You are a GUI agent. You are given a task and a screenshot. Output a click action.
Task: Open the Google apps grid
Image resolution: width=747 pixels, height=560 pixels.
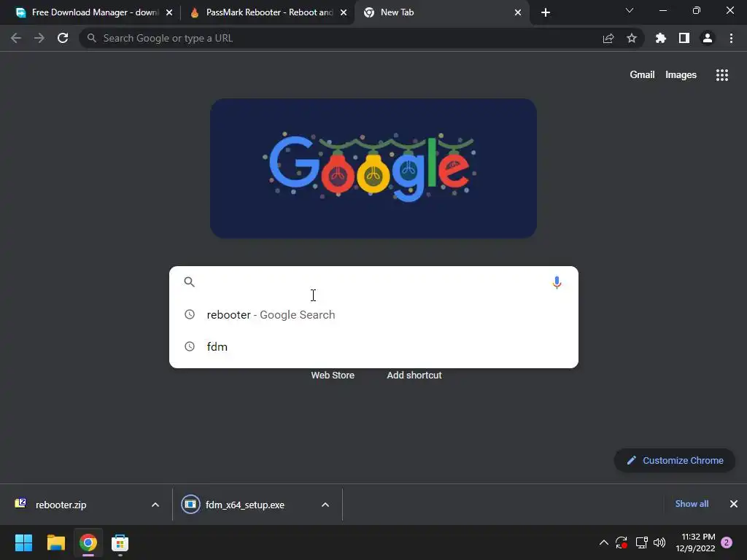pos(722,75)
